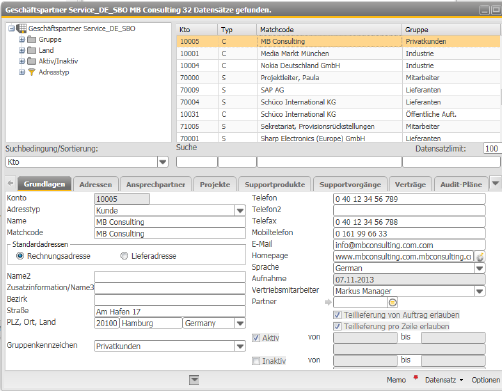The width and height of the screenshot is (502, 391).
Task: Open the Sprache German dropdown
Action: tap(480, 268)
